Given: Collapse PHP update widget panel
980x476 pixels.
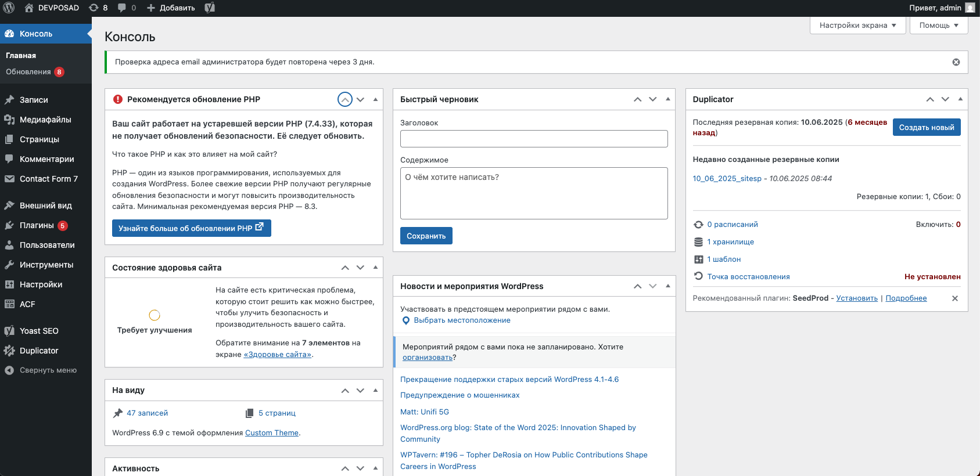Looking at the screenshot, I should (x=375, y=99).
